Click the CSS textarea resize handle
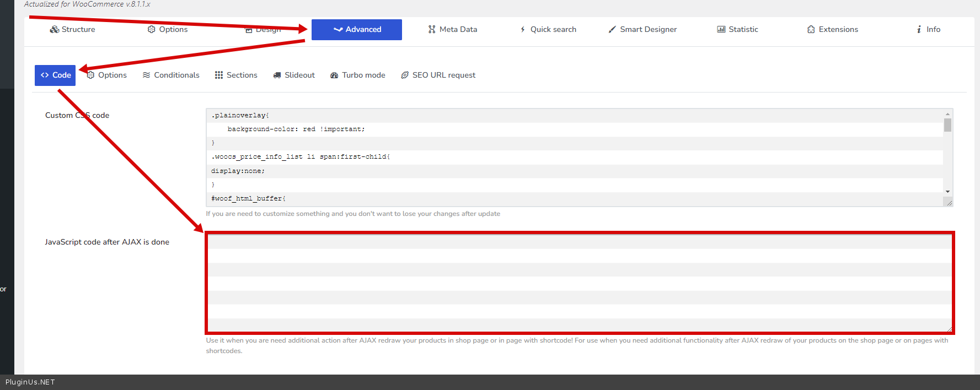This screenshot has width=980, height=390. click(949, 203)
